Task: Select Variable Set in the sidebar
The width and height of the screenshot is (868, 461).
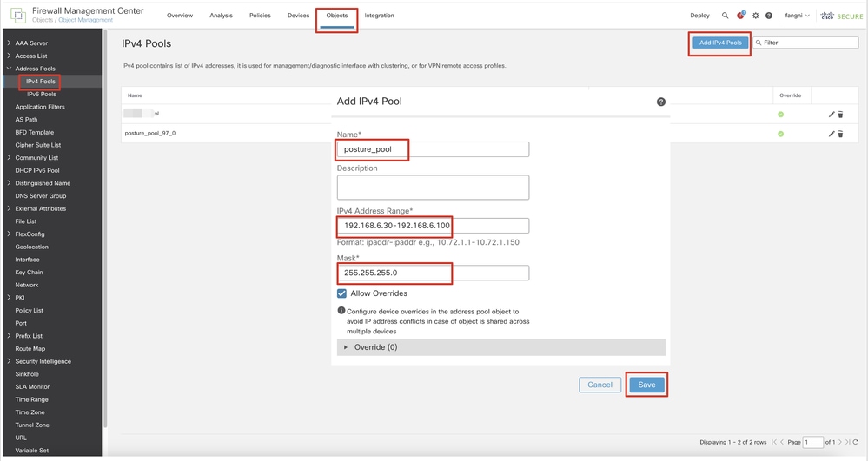Action: click(x=31, y=451)
